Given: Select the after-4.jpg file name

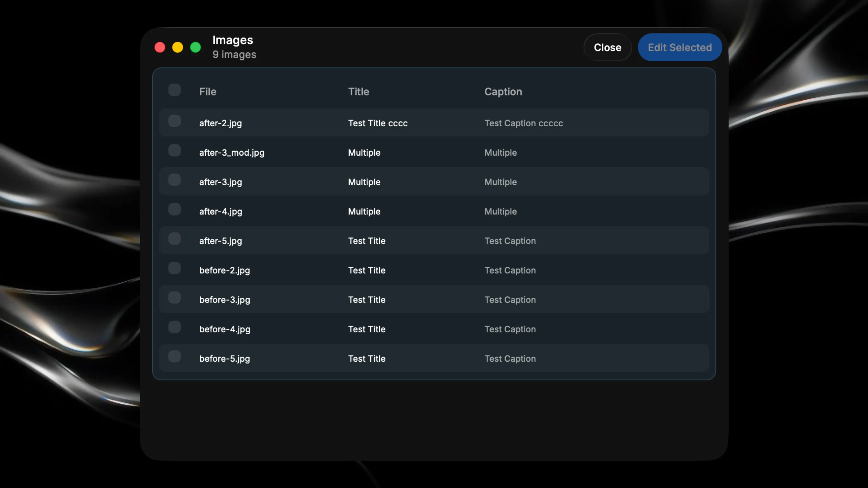Looking at the screenshot, I should coord(221,211).
